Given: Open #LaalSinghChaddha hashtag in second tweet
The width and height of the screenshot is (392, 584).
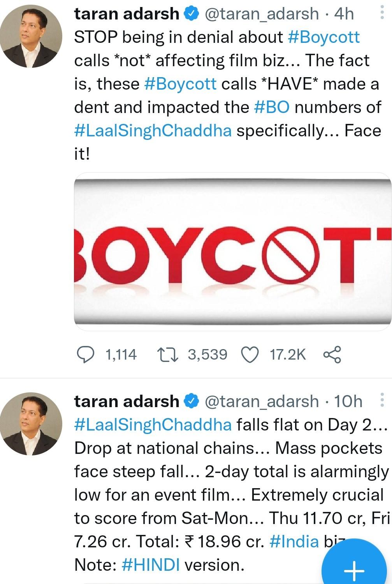Looking at the screenshot, I should (x=153, y=425).
